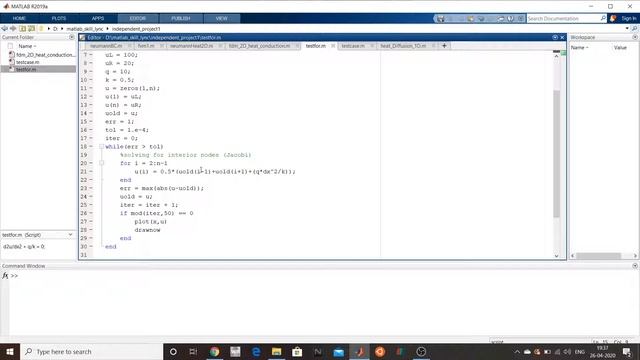Open Task View on taskbar

[193, 351]
